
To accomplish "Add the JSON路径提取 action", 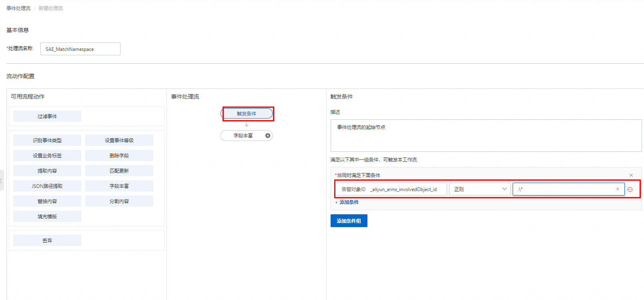I will click(x=47, y=186).
